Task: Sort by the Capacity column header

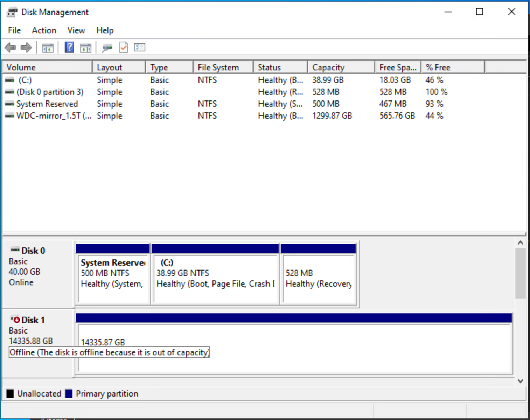Action: [x=341, y=67]
